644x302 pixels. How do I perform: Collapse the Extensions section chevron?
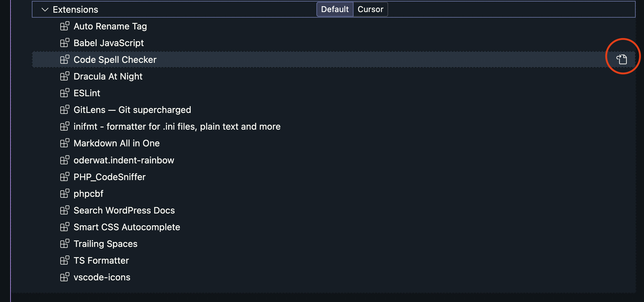(x=45, y=10)
